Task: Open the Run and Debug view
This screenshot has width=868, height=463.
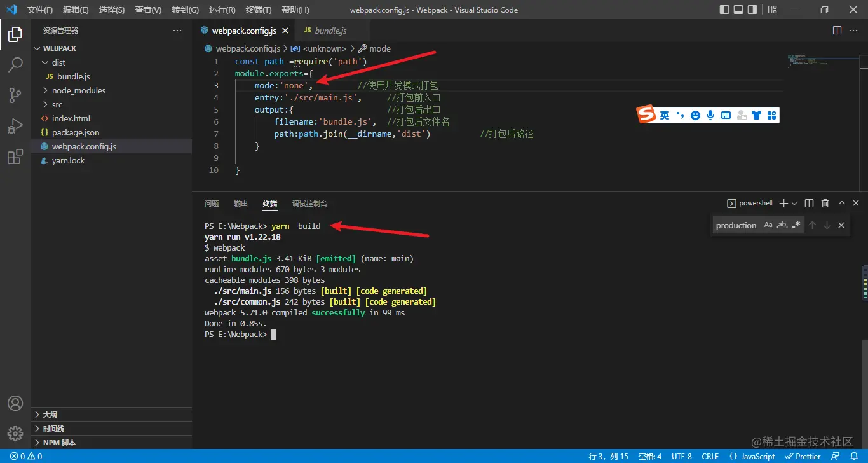Action: [x=15, y=126]
